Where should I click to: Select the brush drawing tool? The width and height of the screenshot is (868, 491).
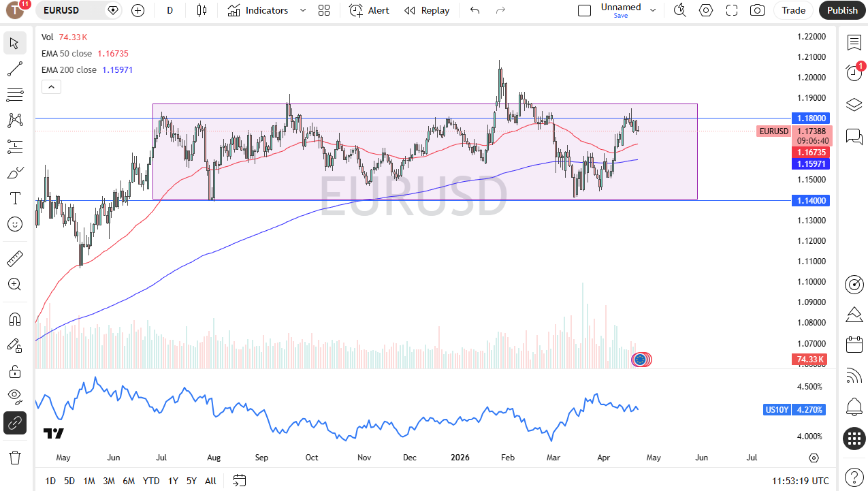15,173
